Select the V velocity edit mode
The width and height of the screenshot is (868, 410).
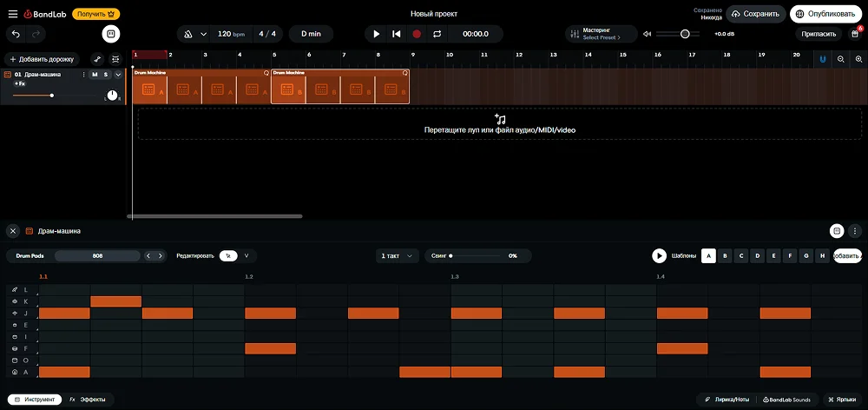point(247,256)
